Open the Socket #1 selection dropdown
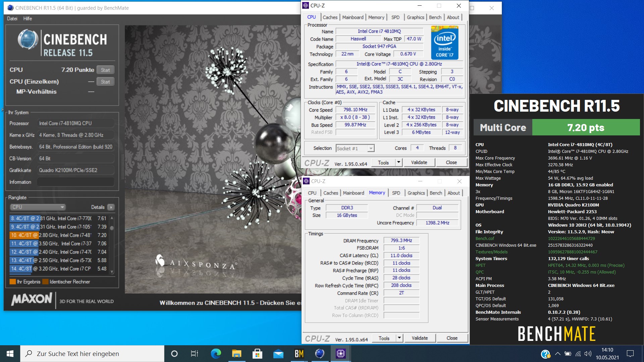This screenshot has width=644, height=362. tap(355, 148)
